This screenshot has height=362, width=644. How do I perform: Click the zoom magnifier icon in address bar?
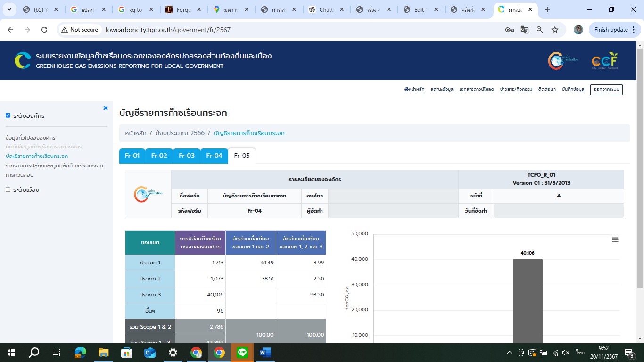pyautogui.click(x=540, y=30)
